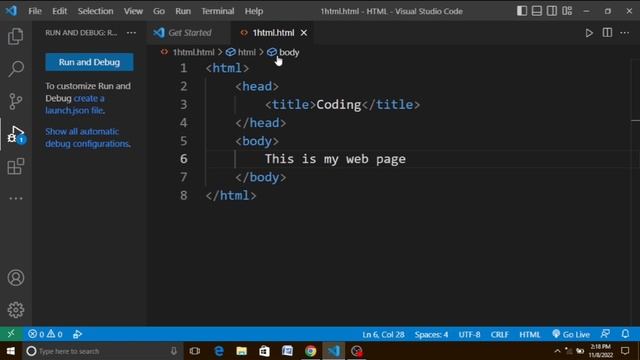
Task: Open the Explorer view in activity bar
Action: pyautogui.click(x=16, y=36)
